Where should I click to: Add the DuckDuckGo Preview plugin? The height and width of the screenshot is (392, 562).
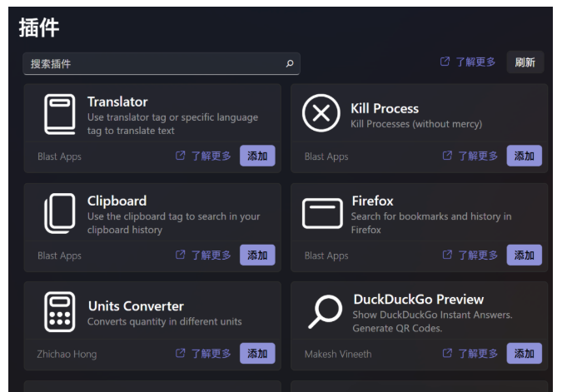coord(524,354)
